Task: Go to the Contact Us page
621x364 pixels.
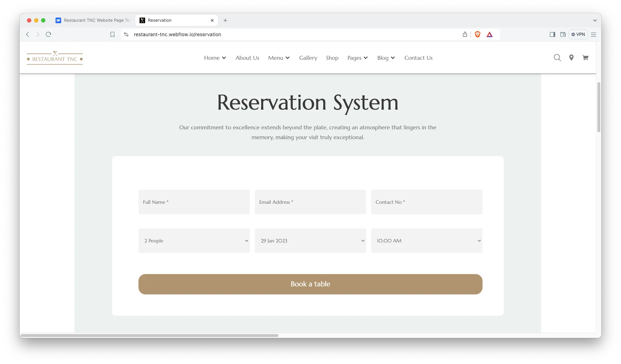Action: pos(418,58)
